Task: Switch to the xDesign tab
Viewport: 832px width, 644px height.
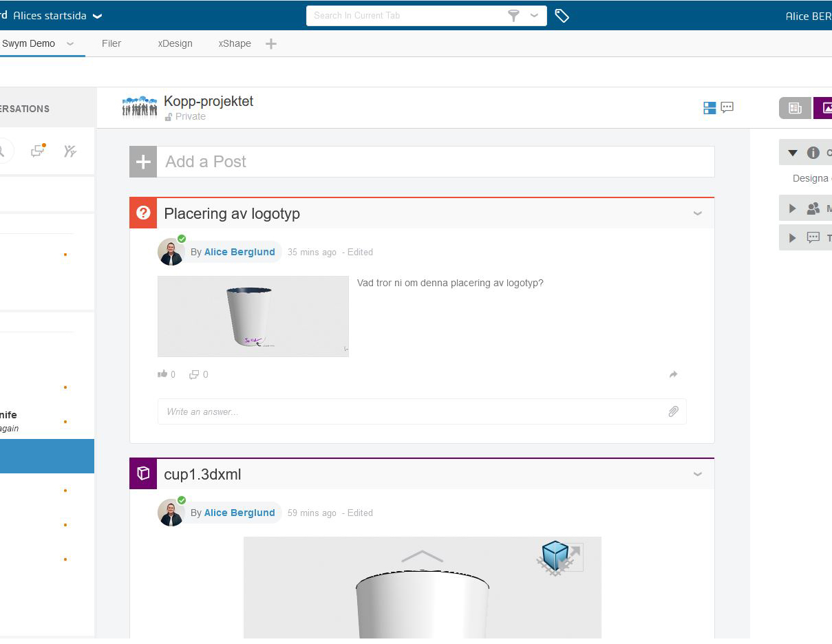Action: point(175,43)
